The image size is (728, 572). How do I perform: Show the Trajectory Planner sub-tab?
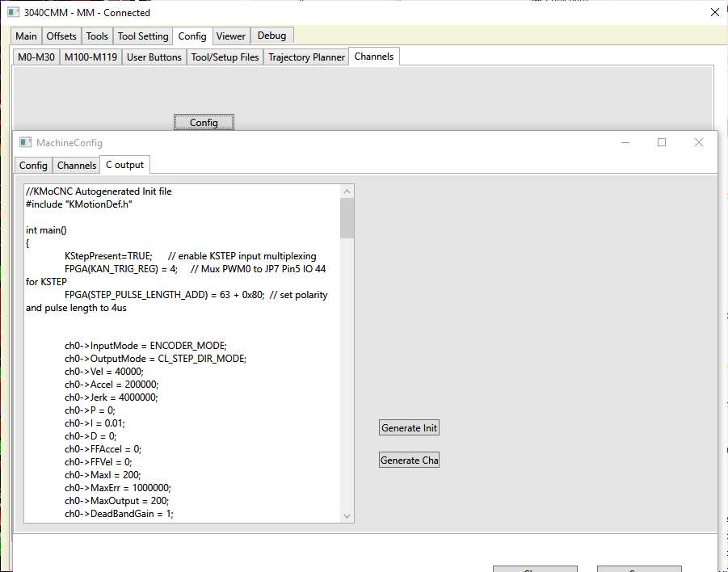tap(306, 57)
